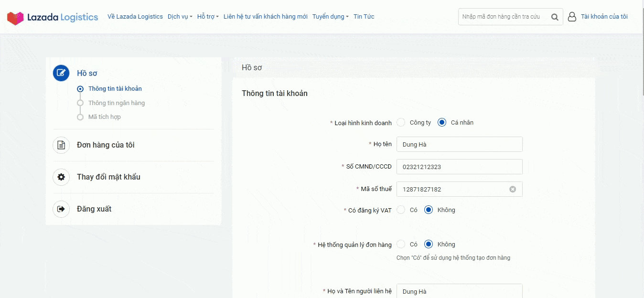This screenshot has width=644, height=298.
Task: Open Mã tích hợp section
Action: (104, 117)
